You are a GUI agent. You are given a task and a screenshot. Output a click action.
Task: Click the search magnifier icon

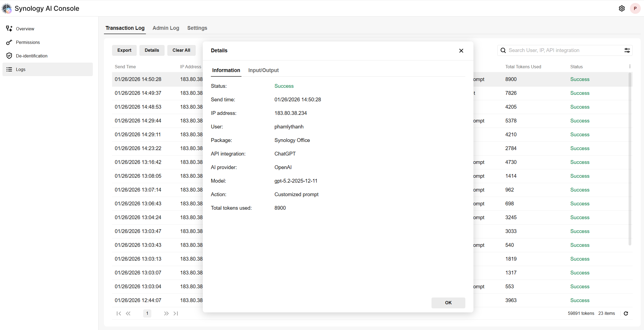tap(503, 50)
